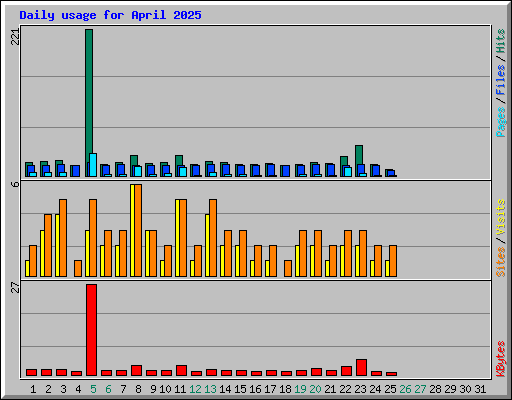Viewport: 512px width, 400px height.
Task: Click the 221 maximum value axis label
Action: (15, 37)
